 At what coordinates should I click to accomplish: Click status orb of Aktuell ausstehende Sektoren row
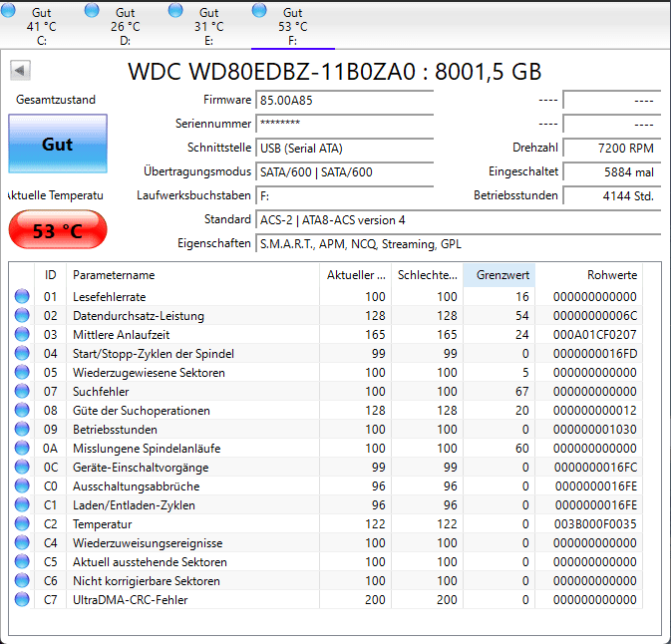click(22, 561)
